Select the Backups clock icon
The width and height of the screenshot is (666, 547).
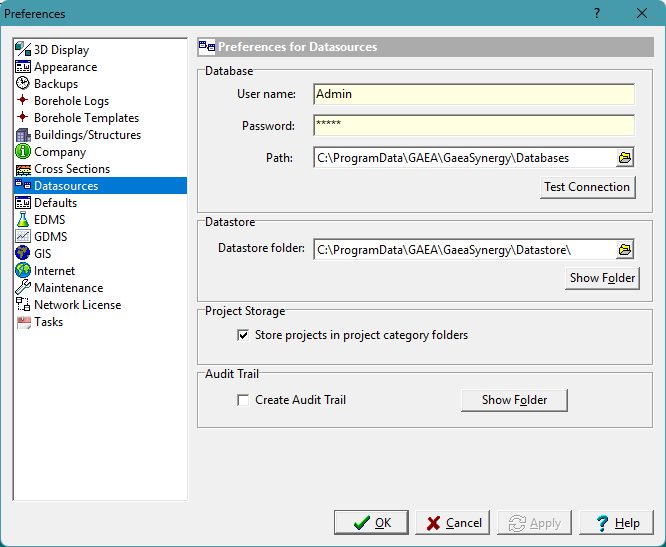click(x=23, y=84)
